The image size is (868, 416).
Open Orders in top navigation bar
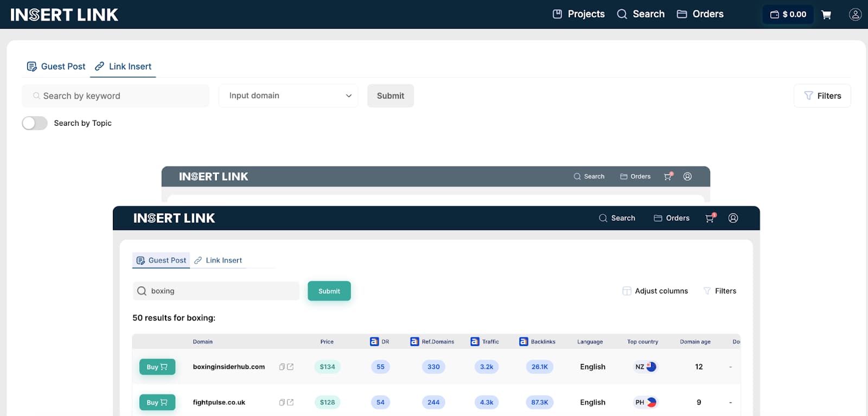[700, 14]
